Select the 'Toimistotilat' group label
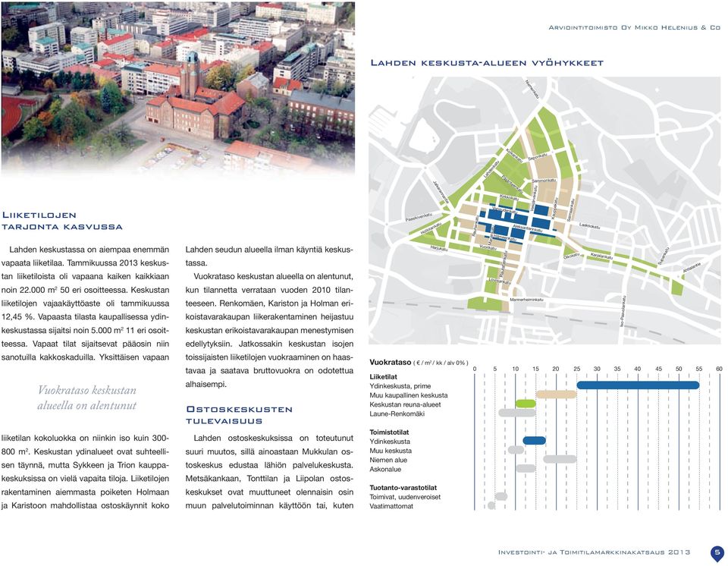728x566 pixels. tap(389, 432)
